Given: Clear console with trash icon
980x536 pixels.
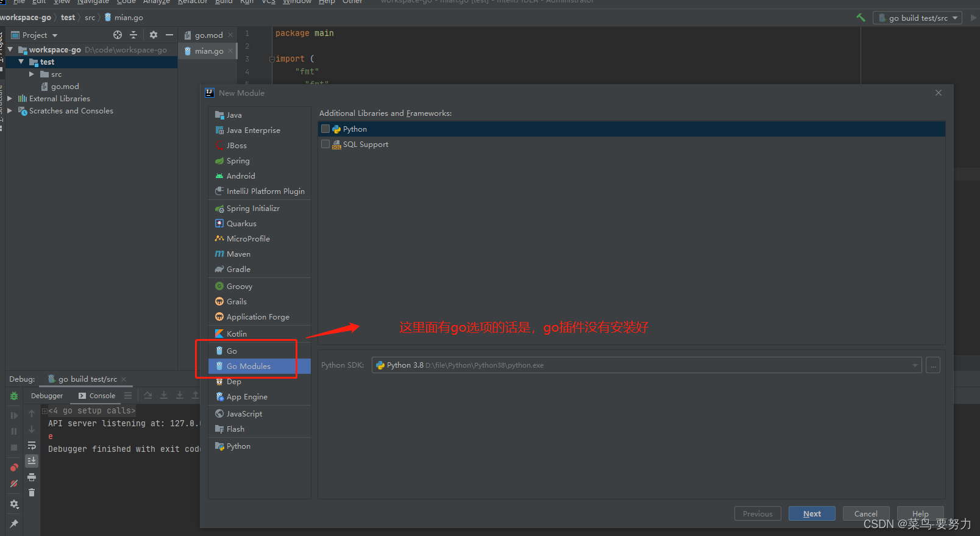Looking at the screenshot, I should point(32,492).
